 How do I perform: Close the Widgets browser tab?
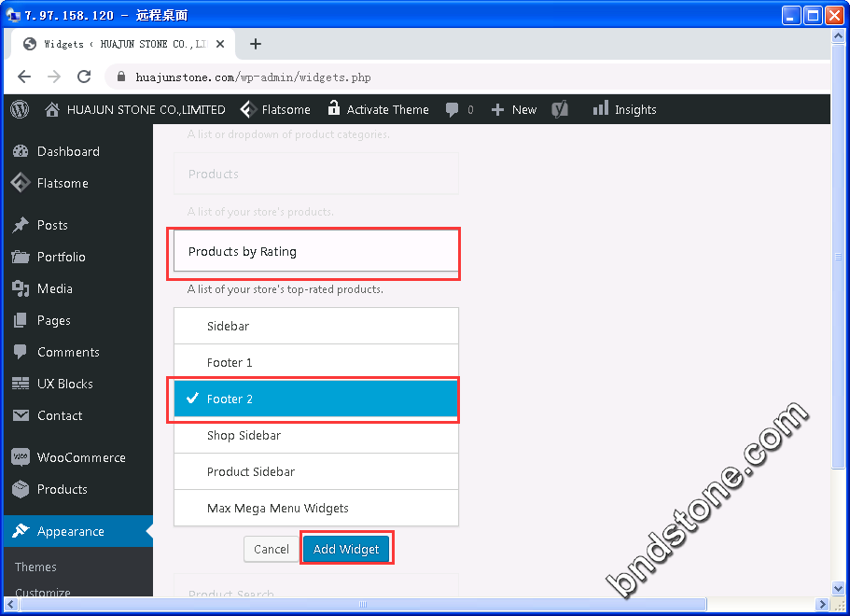pyautogui.click(x=220, y=44)
